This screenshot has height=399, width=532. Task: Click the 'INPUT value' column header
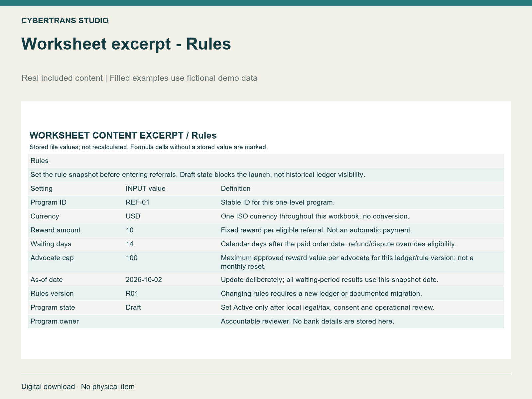tap(171, 189)
